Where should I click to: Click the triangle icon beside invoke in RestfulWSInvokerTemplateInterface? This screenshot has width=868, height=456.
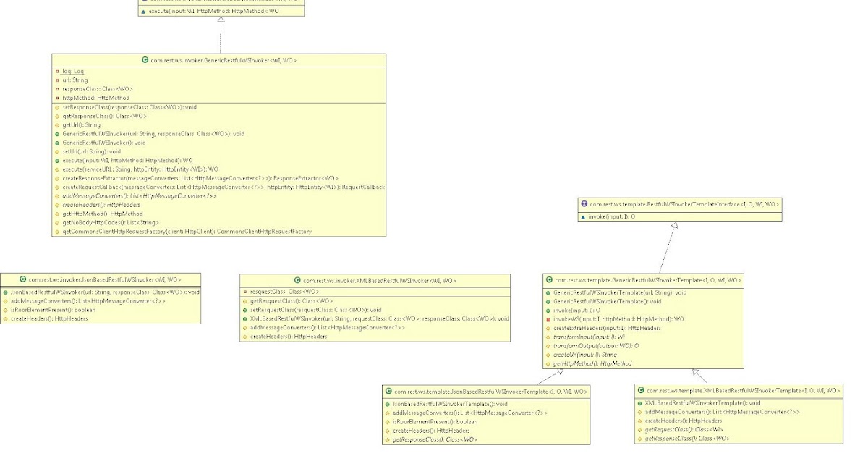point(583,216)
